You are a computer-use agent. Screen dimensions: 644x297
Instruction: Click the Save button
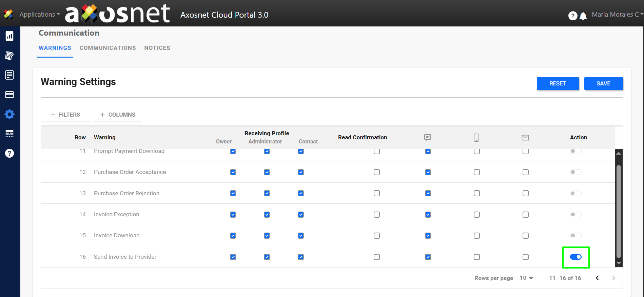pos(603,84)
